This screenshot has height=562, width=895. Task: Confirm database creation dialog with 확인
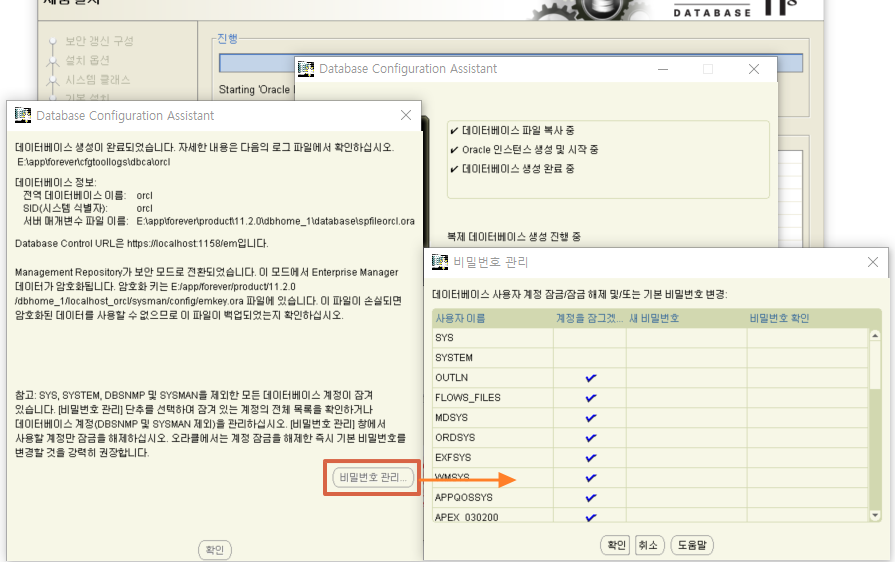click(x=215, y=549)
